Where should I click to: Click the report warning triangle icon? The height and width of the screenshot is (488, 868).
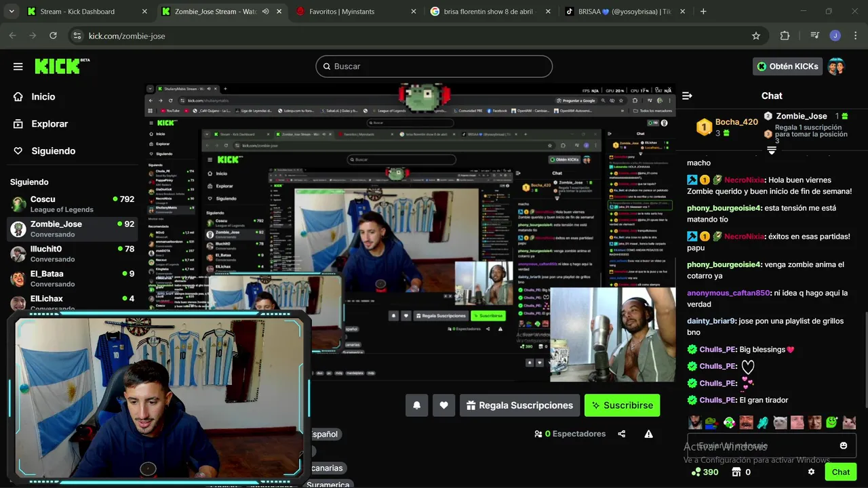(x=649, y=434)
